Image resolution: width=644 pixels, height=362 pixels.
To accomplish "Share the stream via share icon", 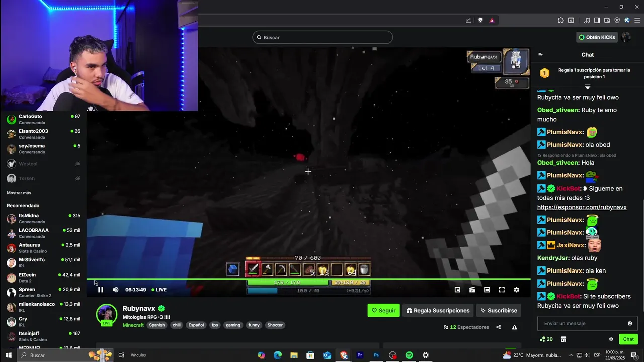I will 498,327.
